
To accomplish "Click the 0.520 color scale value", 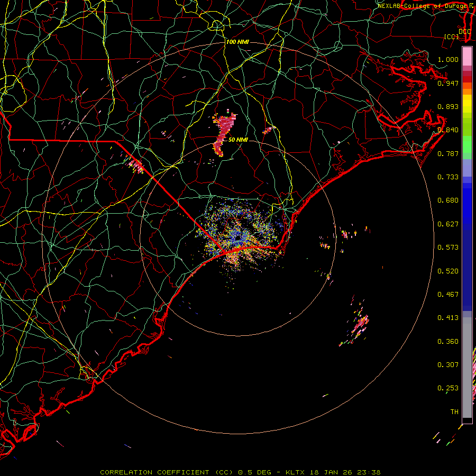I will 448,271.
